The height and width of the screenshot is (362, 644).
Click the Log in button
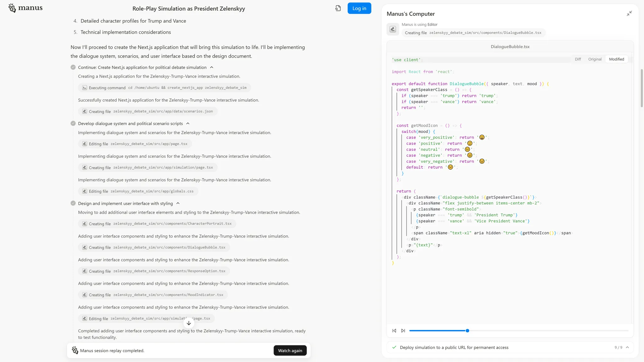pyautogui.click(x=359, y=8)
